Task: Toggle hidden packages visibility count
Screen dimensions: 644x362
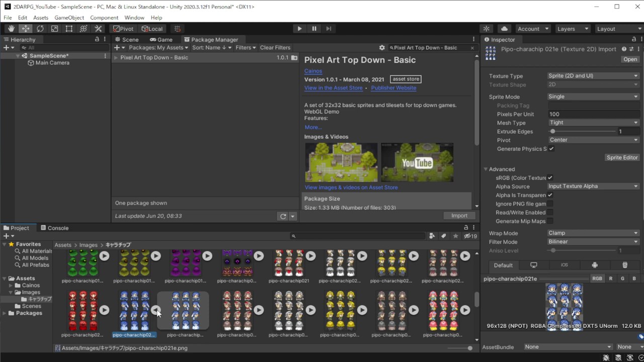Action: (x=470, y=236)
